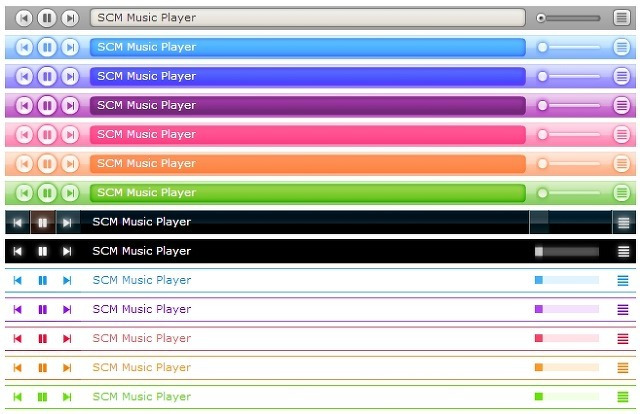Screen dimensions: 640x414
Task: Adjust the gray player's volume slider
Action: 570,18
